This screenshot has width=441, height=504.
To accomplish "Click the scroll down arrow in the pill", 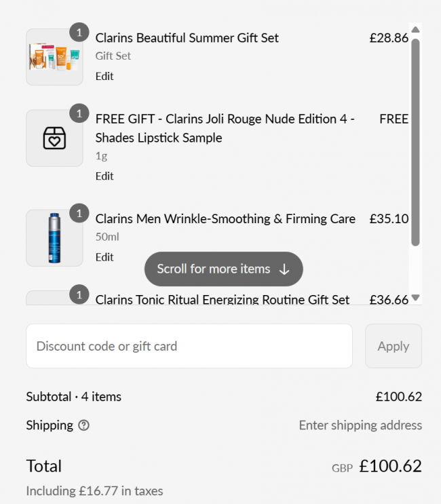I will coord(284,269).
